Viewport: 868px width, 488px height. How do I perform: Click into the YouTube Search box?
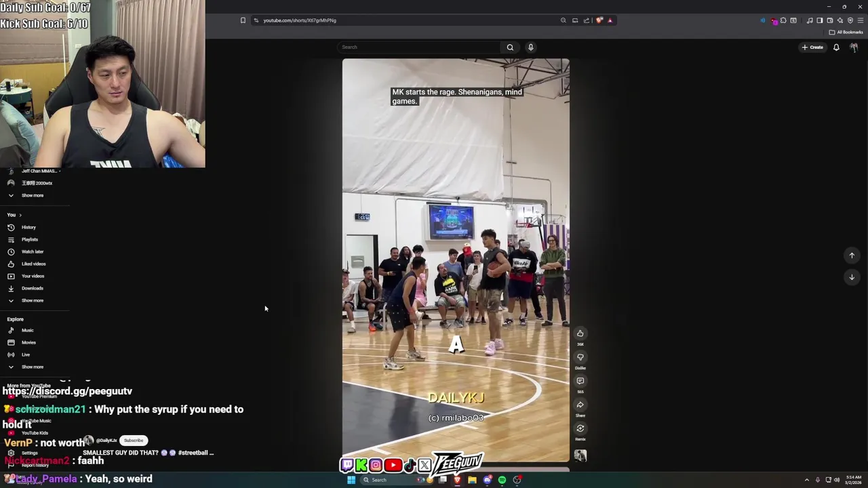click(419, 47)
